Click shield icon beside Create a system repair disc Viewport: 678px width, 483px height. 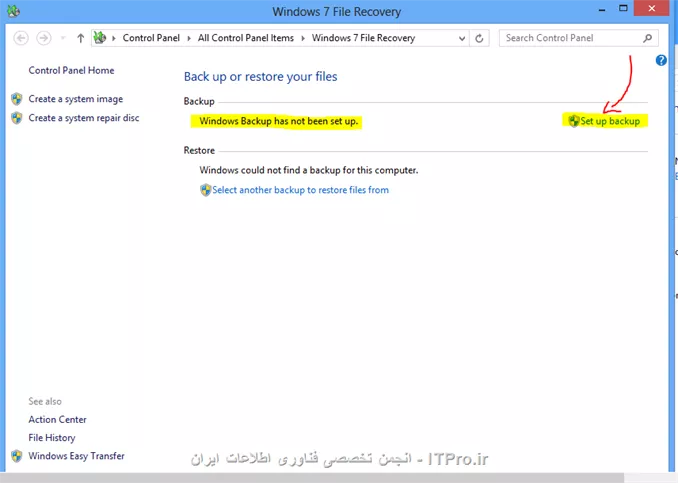coord(16,118)
